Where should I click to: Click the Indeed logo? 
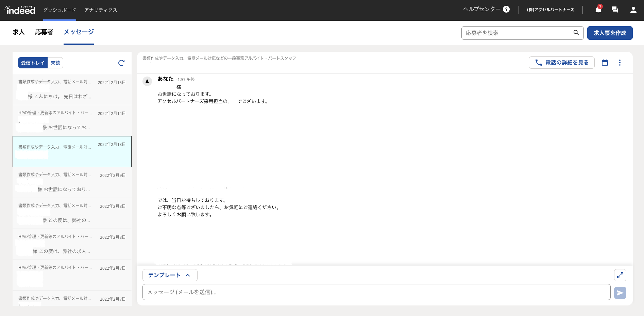tap(20, 10)
